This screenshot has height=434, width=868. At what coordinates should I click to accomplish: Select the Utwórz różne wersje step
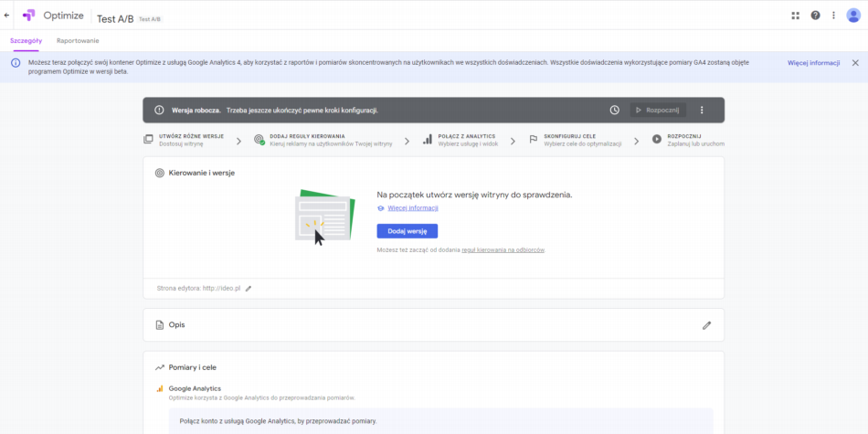tap(190, 140)
